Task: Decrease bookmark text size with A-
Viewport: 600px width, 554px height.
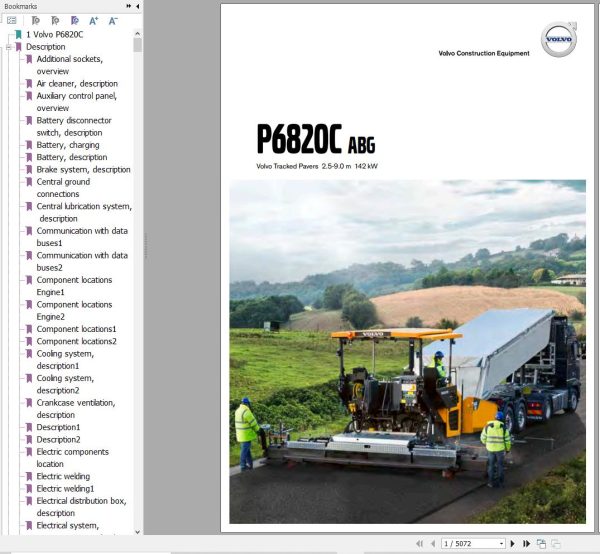Action: click(x=113, y=21)
